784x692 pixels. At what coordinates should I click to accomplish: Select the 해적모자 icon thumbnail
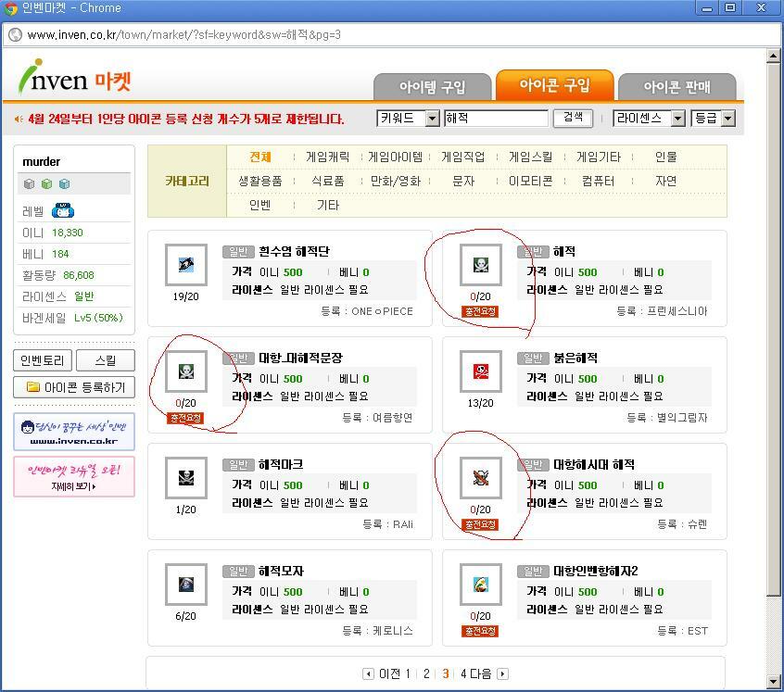[x=186, y=585]
